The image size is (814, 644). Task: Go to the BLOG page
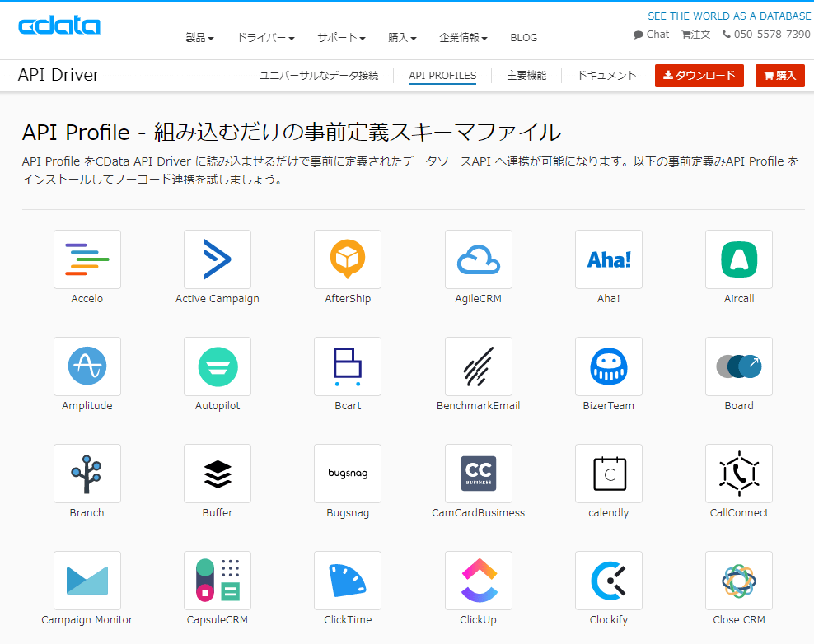(x=524, y=37)
